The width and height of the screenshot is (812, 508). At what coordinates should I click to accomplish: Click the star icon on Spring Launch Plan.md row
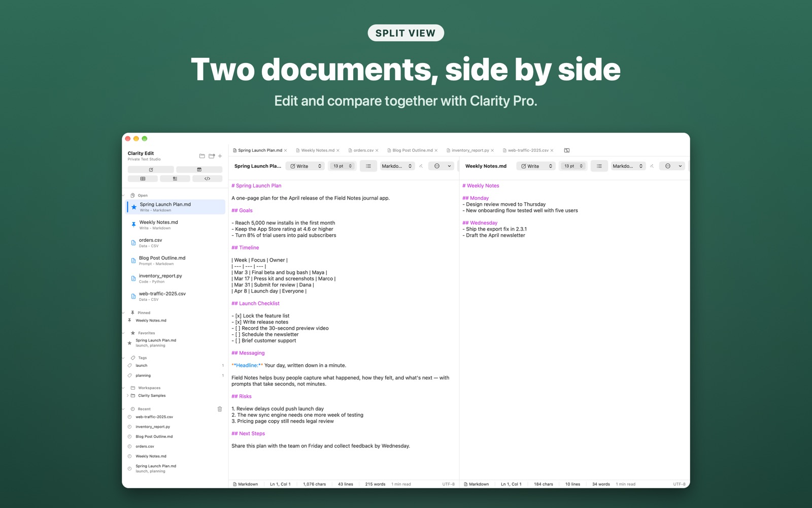(134, 207)
